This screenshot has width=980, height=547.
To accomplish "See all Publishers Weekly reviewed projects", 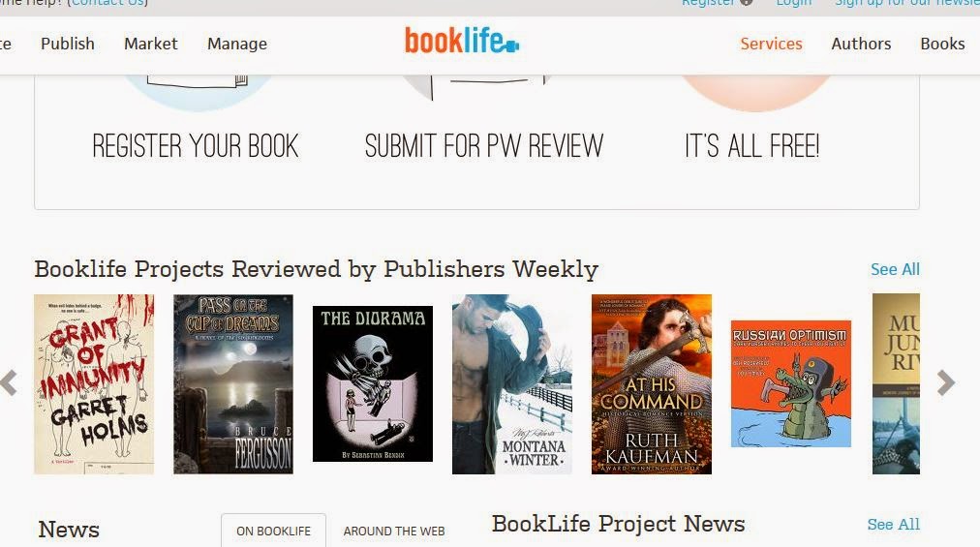I will point(895,269).
